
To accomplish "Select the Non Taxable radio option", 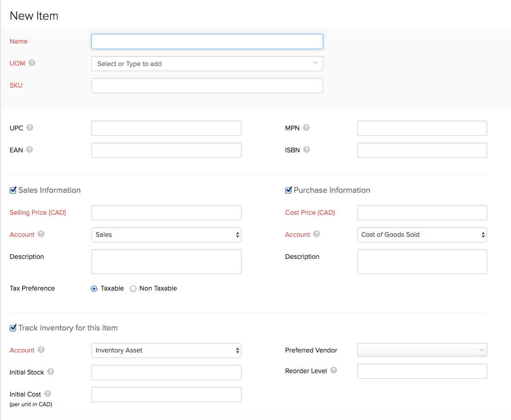I will pos(133,289).
